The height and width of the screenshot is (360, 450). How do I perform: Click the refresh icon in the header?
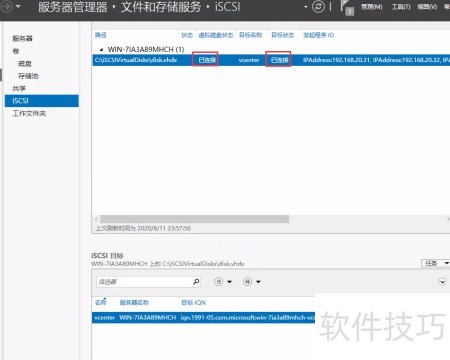tap(318, 7)
